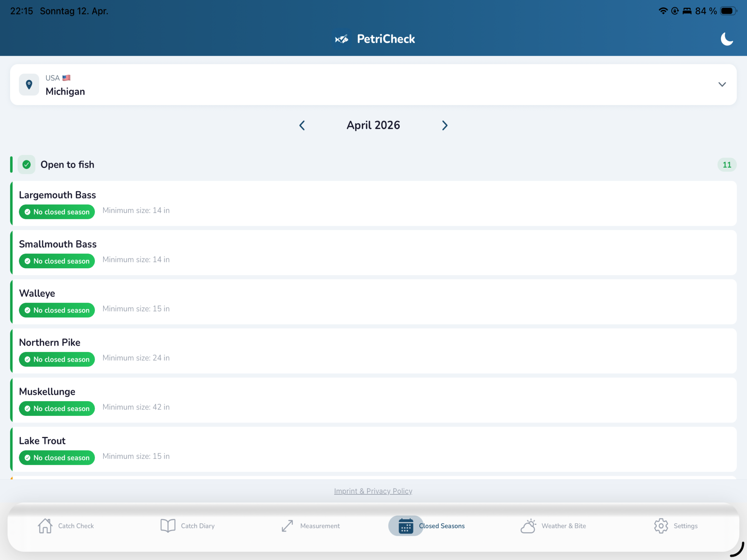Image resolution: width=747 pixels, height=560 pixels.
Task: Switch to the Catch Check tab
Action: (66, 526)
